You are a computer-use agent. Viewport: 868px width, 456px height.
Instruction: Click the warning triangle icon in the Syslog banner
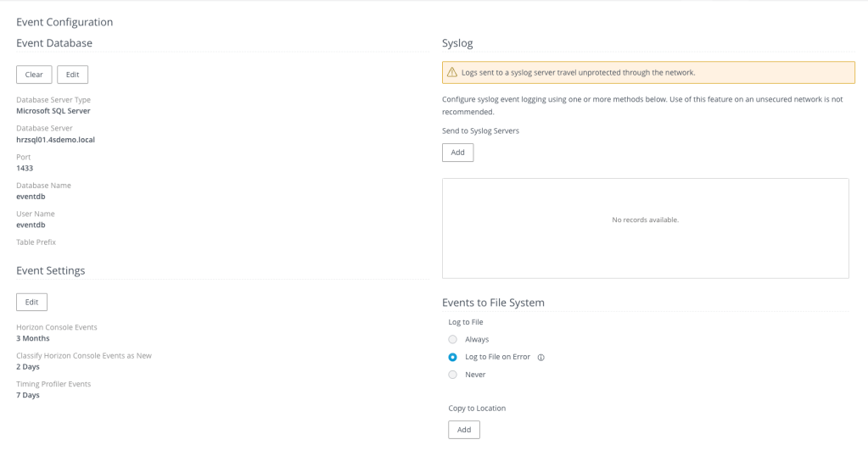pos(452,73)
